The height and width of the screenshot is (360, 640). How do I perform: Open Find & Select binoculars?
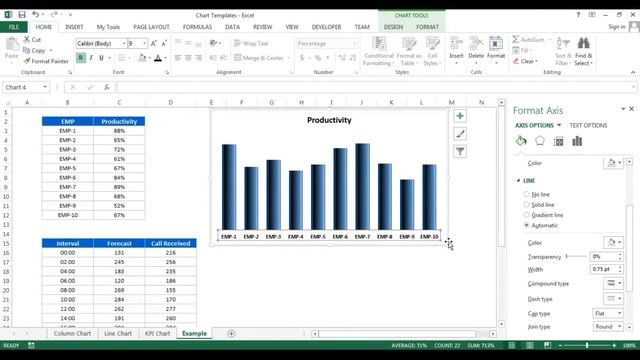pos(583,51)
